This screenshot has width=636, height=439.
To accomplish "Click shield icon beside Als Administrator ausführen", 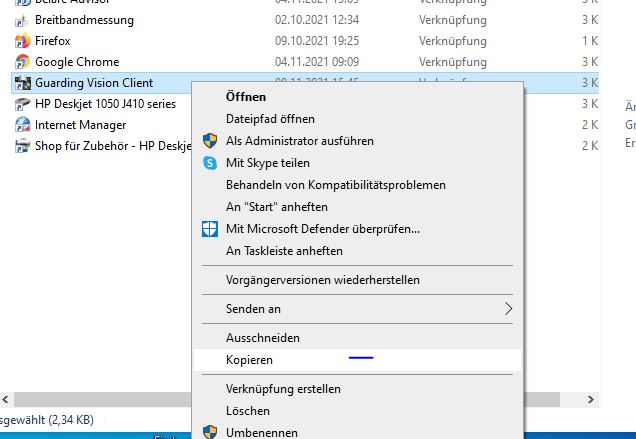I will tap(210, 141).
